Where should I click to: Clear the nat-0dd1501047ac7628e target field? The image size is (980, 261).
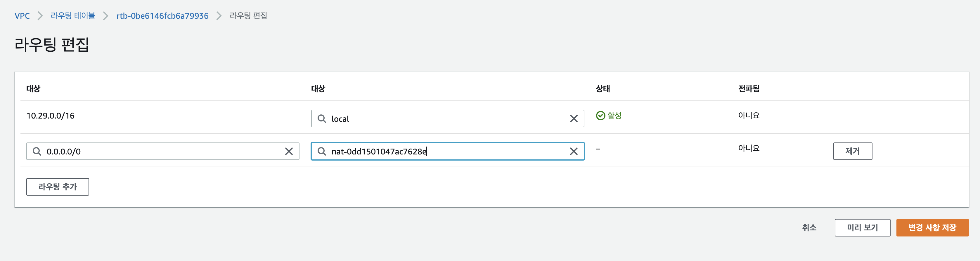pos(574,151)
